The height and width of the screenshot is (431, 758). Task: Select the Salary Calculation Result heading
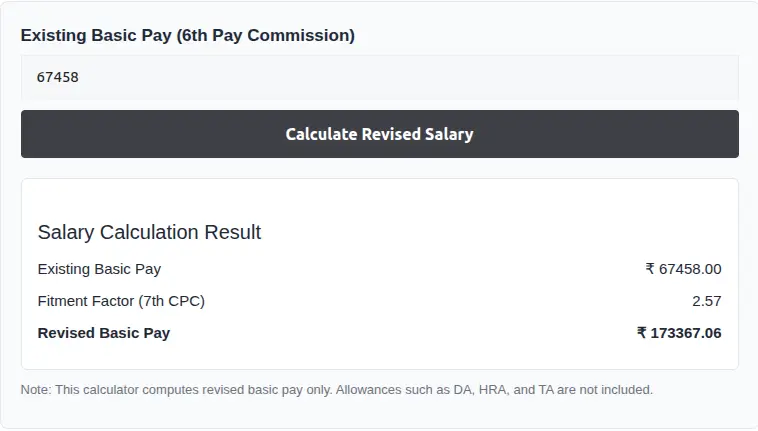coord(149,232)
